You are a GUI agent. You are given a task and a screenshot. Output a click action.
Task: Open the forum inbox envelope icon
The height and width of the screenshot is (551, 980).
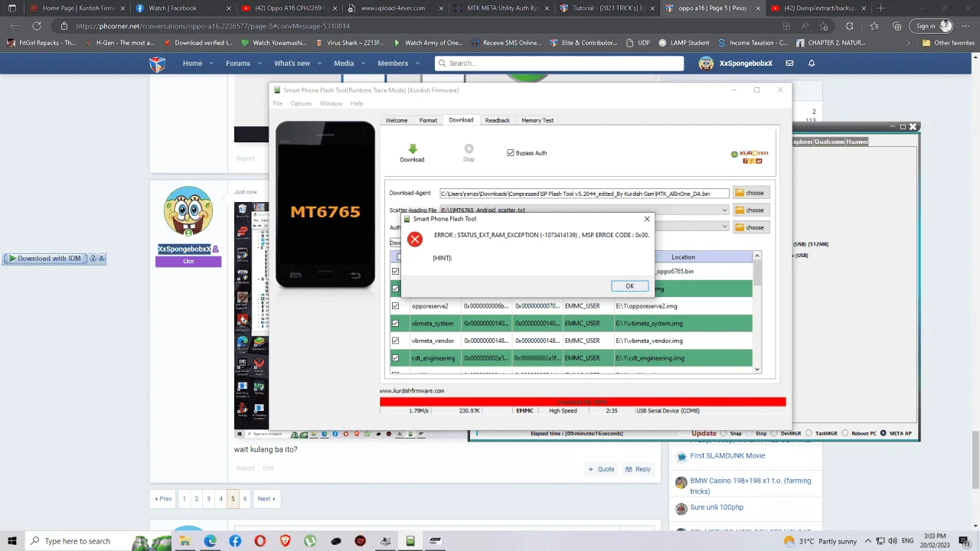(789, 64)
